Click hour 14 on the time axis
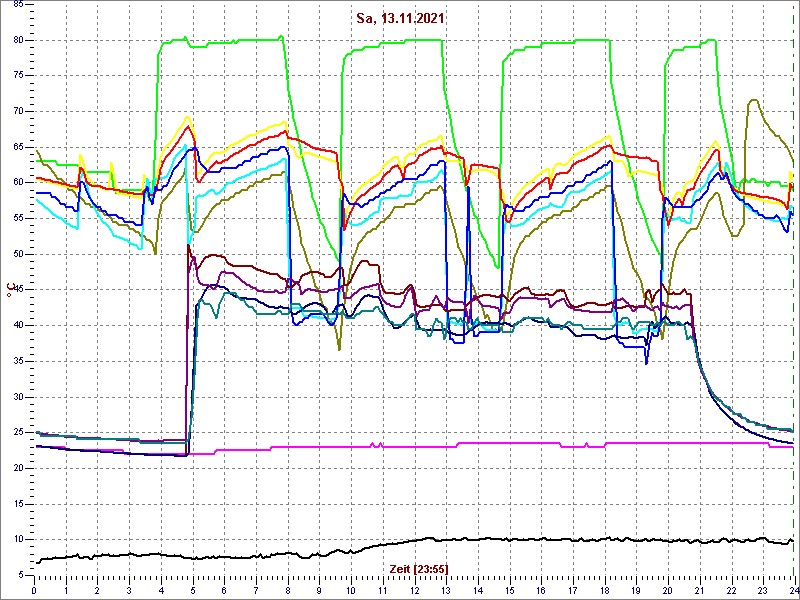The height and width of the screenshot is (600, 800). pos(477,590)
